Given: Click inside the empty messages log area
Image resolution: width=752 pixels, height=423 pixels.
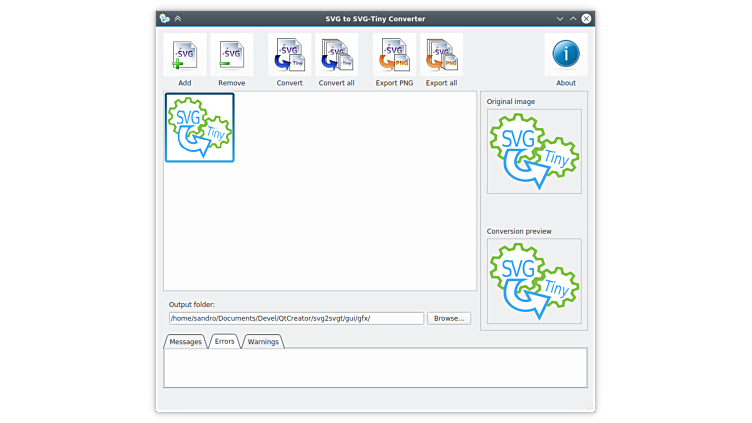Looking at the screenshot, I should tap(375, 367).
